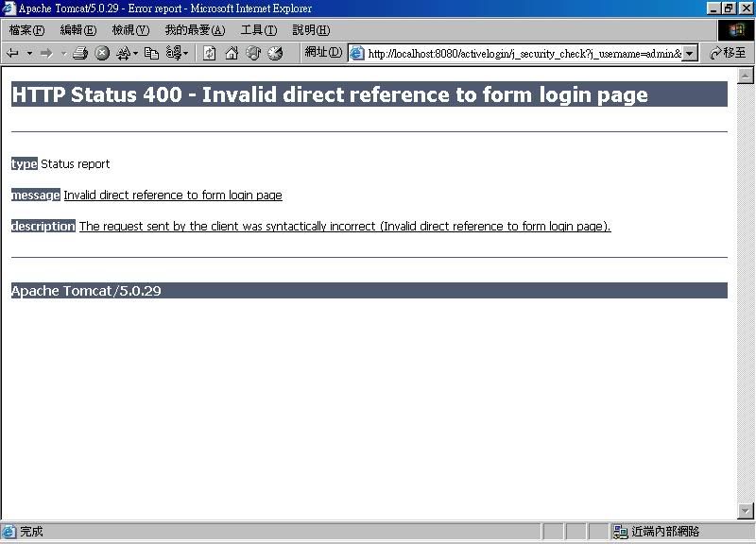Click the Copy toolbar icon

tap(151, 53)
